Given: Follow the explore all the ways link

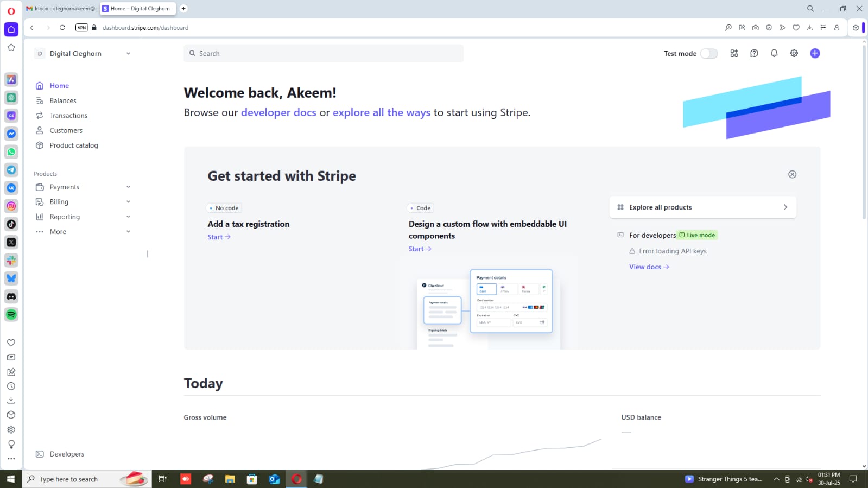Looking at the screenshot, I should [382, 112].
